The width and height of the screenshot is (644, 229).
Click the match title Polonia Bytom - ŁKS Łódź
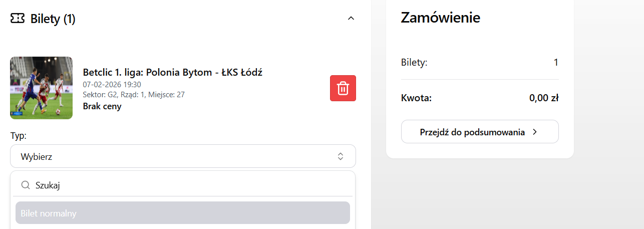click(x=173, y=72)
